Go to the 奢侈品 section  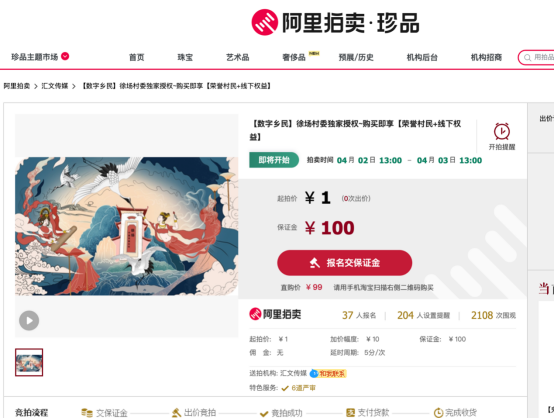[294, 57]
